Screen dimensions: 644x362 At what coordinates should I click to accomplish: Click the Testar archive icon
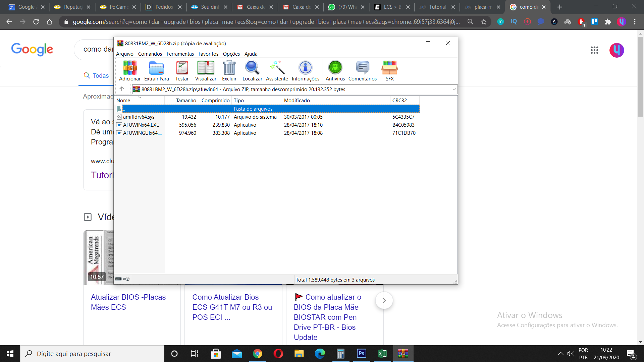pos(182,71)
